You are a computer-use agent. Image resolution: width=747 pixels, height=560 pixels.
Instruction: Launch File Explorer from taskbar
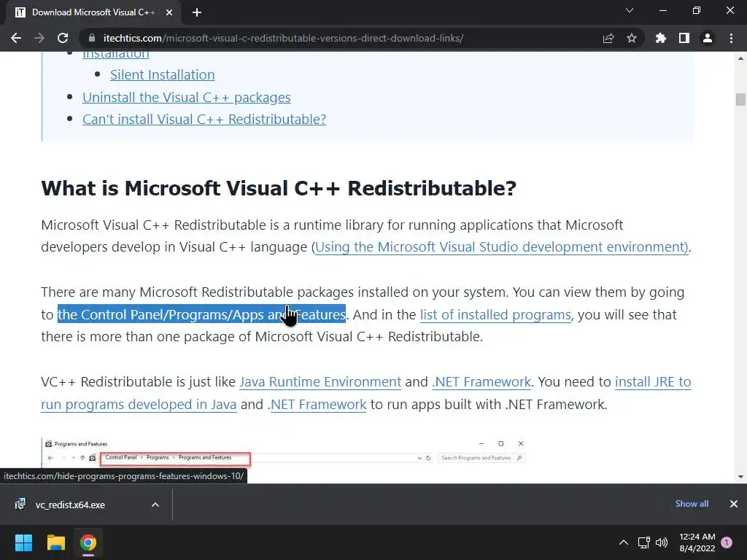[55, 542]
